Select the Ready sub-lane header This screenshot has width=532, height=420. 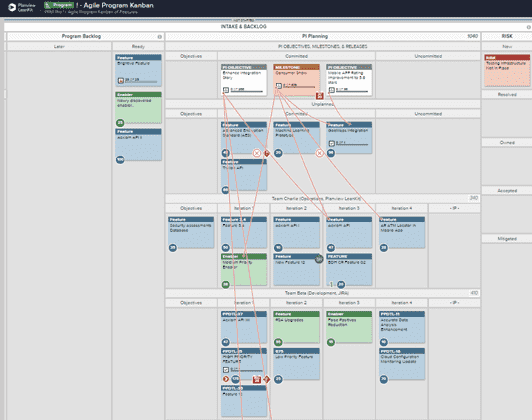(138, 46)
